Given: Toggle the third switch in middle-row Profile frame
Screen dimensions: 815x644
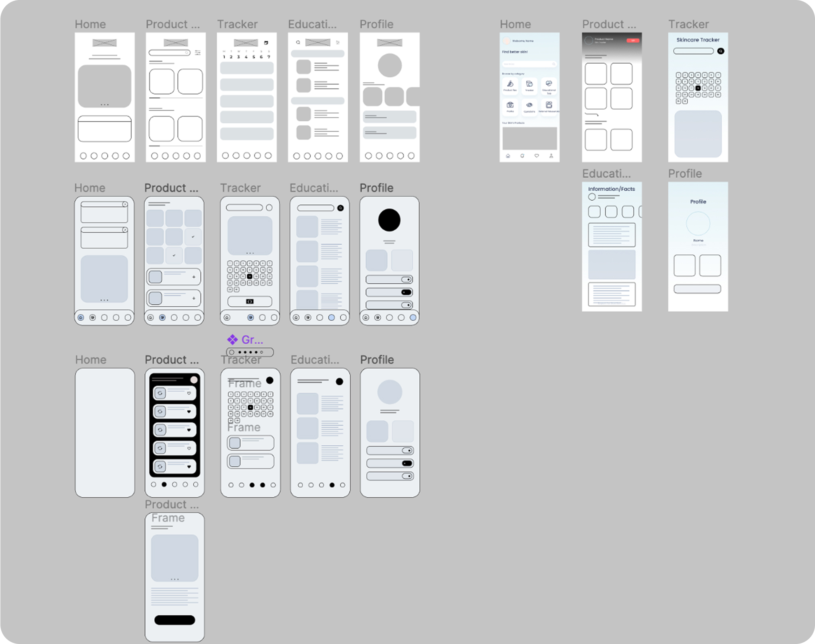Looking at the screenshot, I should pyautogui.click(x=406, y=305).
